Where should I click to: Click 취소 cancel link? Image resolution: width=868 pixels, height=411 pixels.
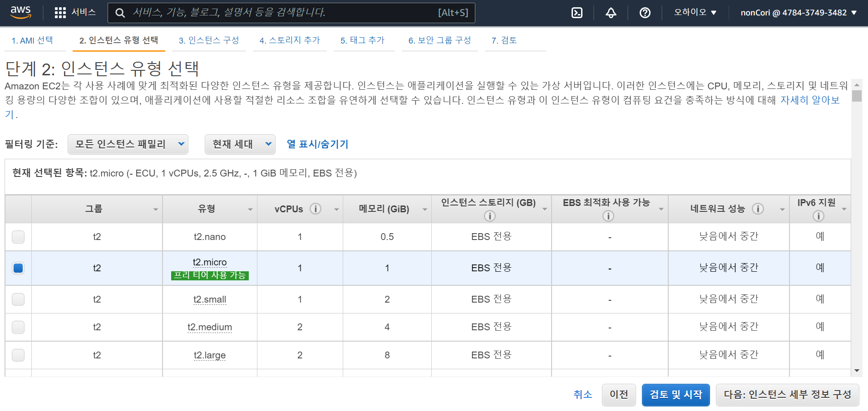(x=582, y=395)
